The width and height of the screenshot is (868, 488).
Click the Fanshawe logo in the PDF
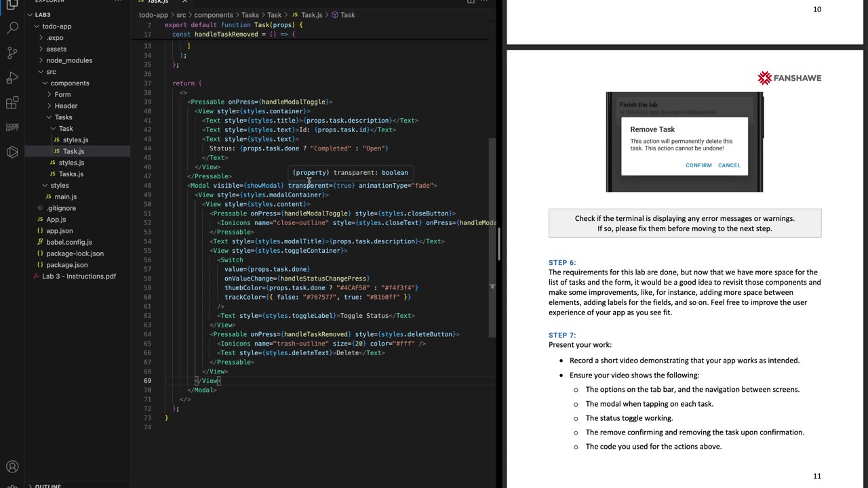click(x=789, y=78)
